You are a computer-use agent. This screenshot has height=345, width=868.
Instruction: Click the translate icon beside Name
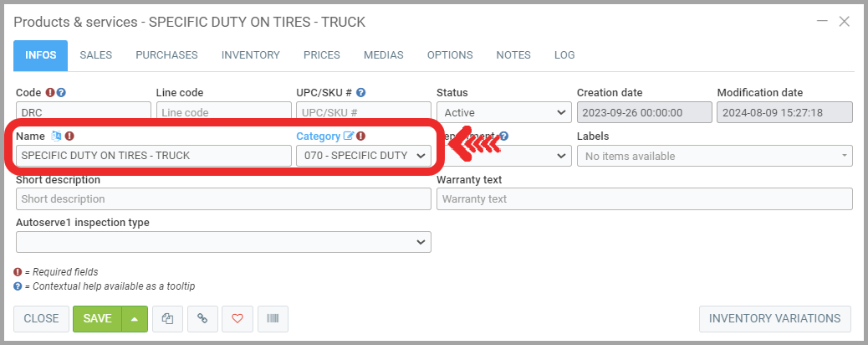click(56, 136)
